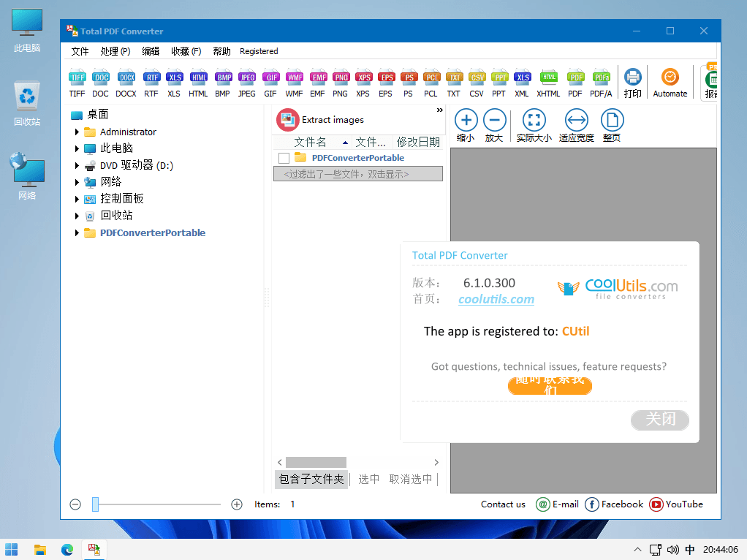This screenshot has height=560, width=747.
Task: Choose the EMF output icon
Action: [x=318, y=83]
